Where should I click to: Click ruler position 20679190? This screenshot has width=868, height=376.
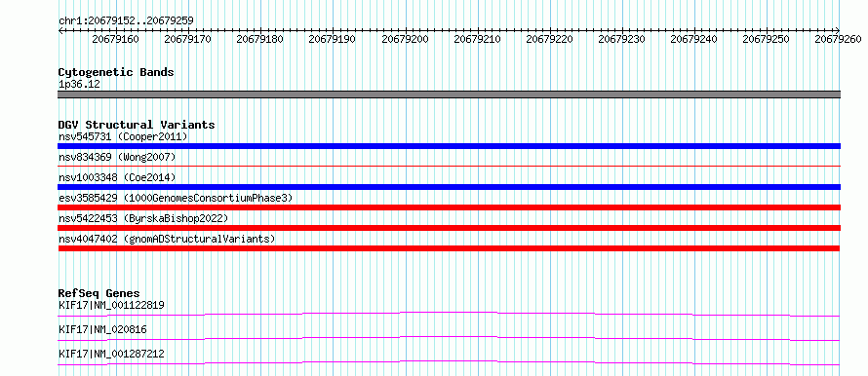333,39
